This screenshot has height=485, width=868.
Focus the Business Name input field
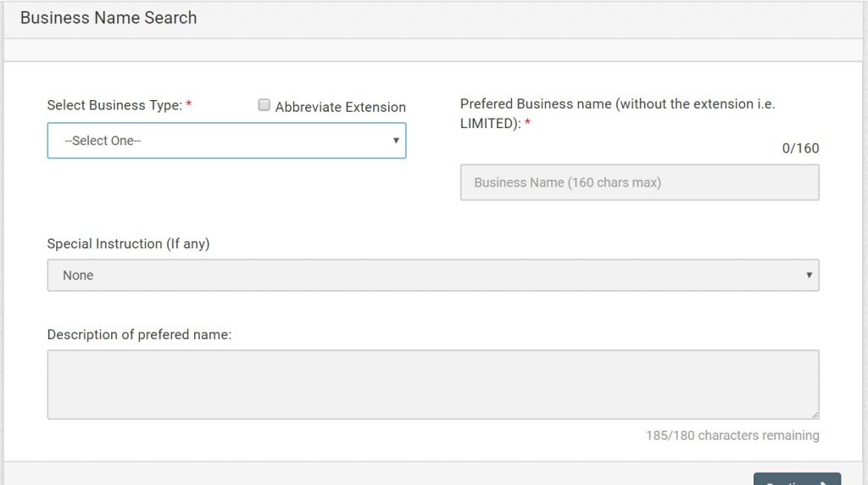click(639, 182)
